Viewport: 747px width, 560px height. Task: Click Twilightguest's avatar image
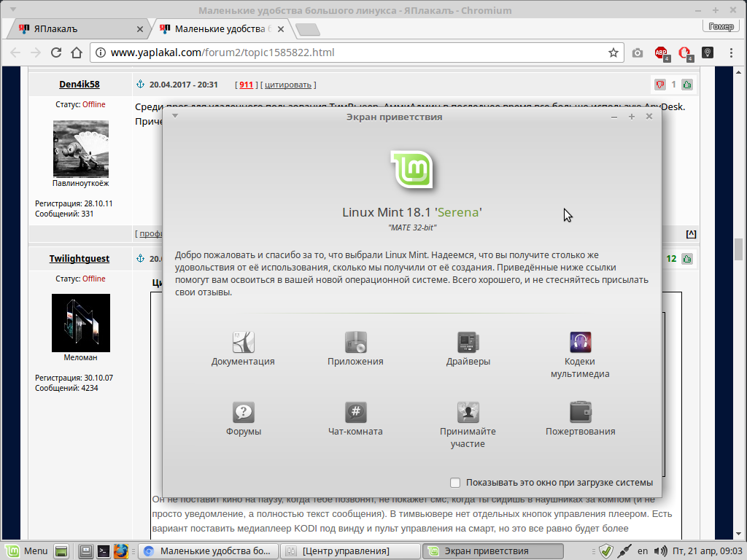point(80,323)
